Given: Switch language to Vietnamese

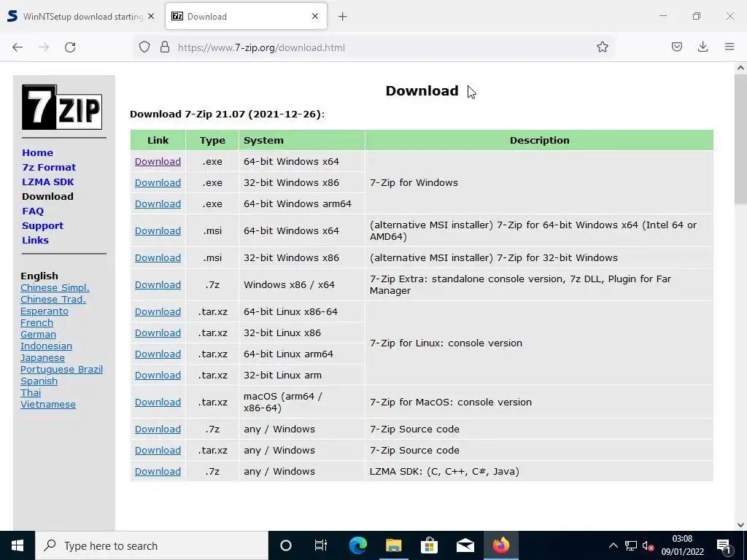Looking at the screenshot, I should pos(48,404).
